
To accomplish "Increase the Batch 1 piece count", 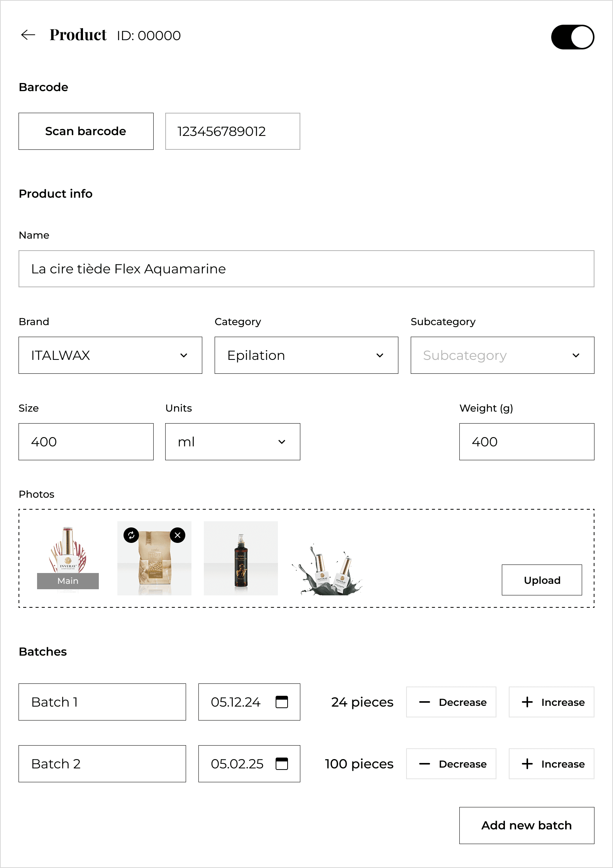I will point(551,702).
